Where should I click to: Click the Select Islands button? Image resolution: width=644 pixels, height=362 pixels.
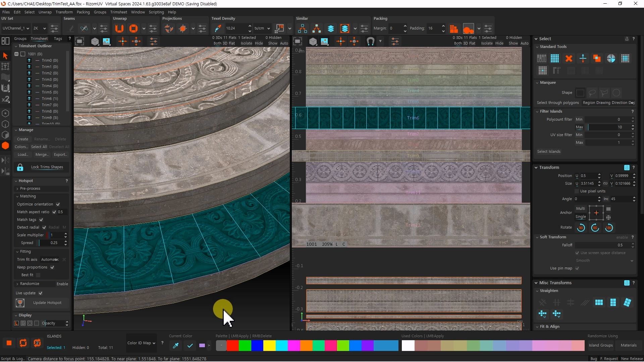click(548, 152)
